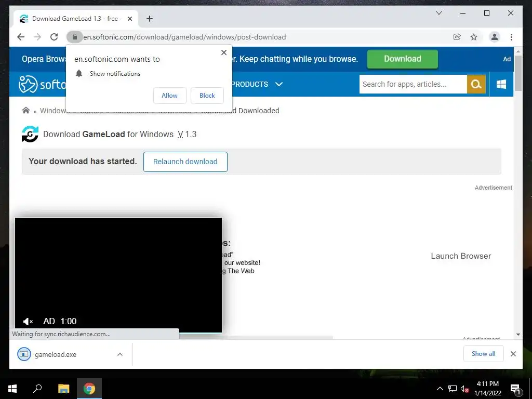The image size is (532, 399).
Task: Show all downloads
Action: click(484, 354)
